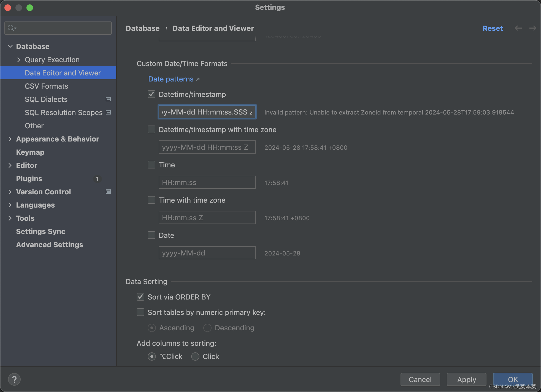Image resolution: width=541 pixels, height=392 pixels.
Task: Open the search options magnifier icon
Action: click(11, 28)
